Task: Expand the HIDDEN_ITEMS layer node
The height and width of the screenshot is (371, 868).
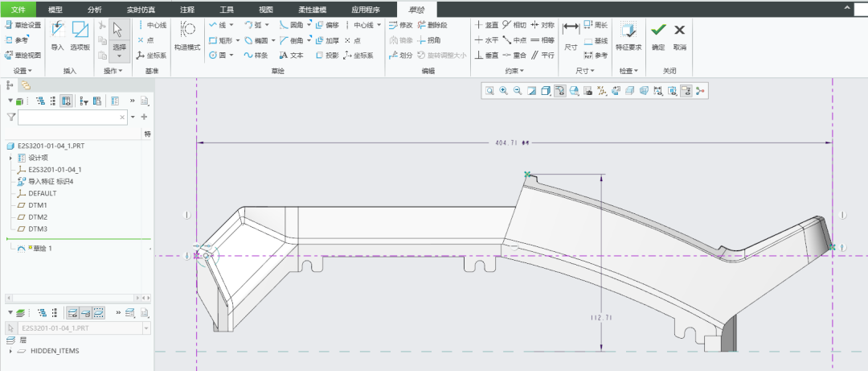Action: pos(10,351)
